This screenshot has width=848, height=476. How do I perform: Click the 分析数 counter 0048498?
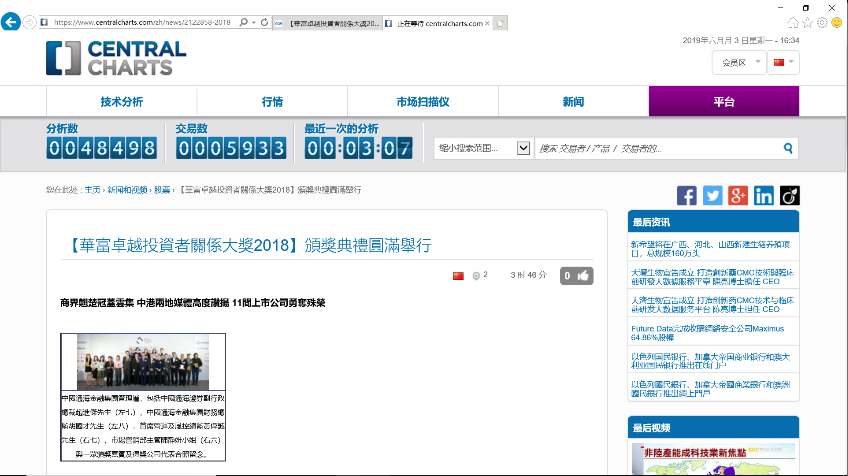pos(102,148)
